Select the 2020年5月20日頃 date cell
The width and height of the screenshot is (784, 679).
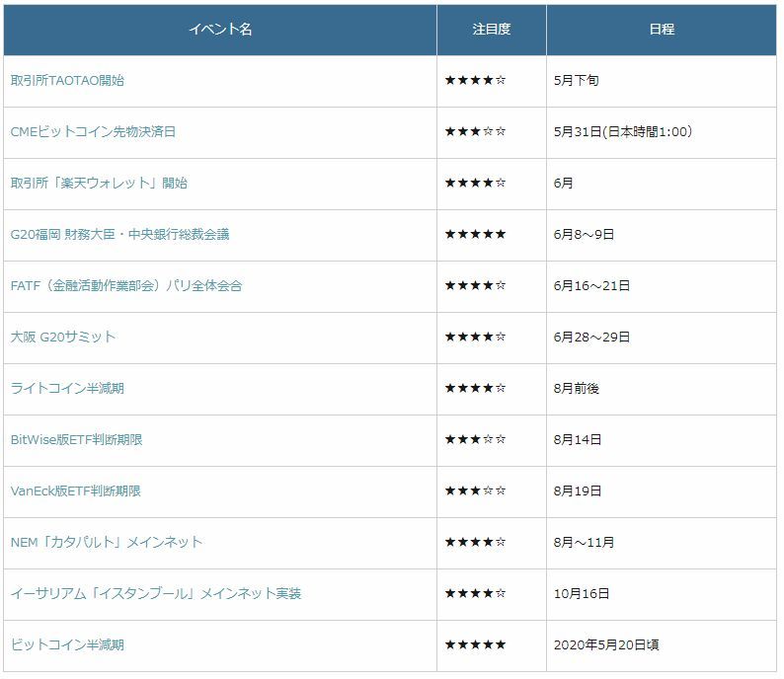tap(606, 645)
